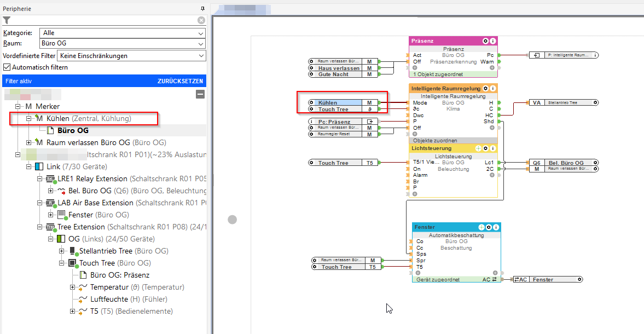Expand the T5 (Bedienelemente) node
Screen dimensions: 644x334
(72, 311)
